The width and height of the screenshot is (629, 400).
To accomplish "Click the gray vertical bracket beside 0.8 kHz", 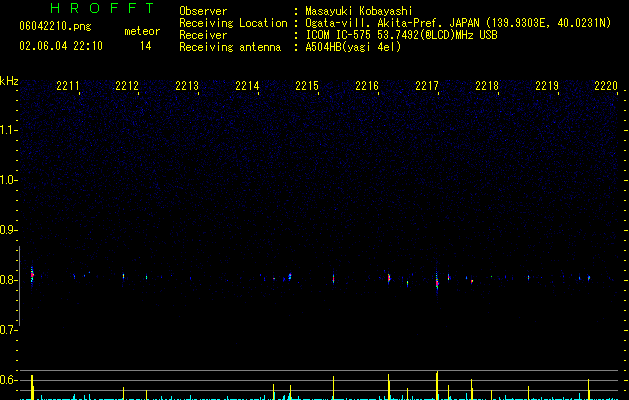I will point(20,286).
